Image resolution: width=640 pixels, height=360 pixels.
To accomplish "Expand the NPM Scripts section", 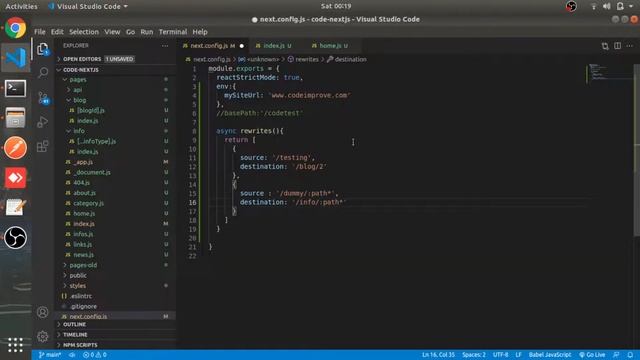I will (x=116, y=345).
